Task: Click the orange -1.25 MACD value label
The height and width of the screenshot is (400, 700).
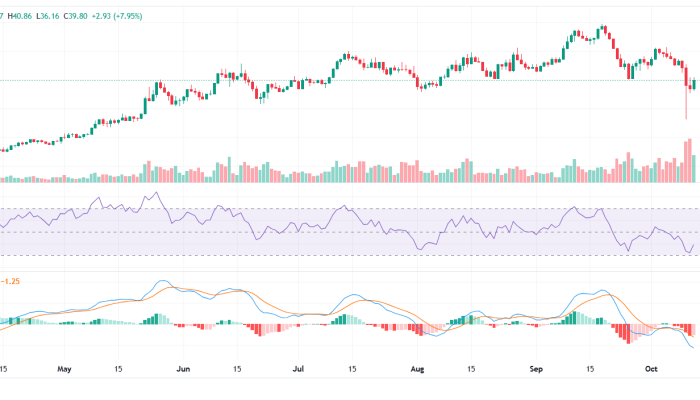Action: (x=12, y=281)
